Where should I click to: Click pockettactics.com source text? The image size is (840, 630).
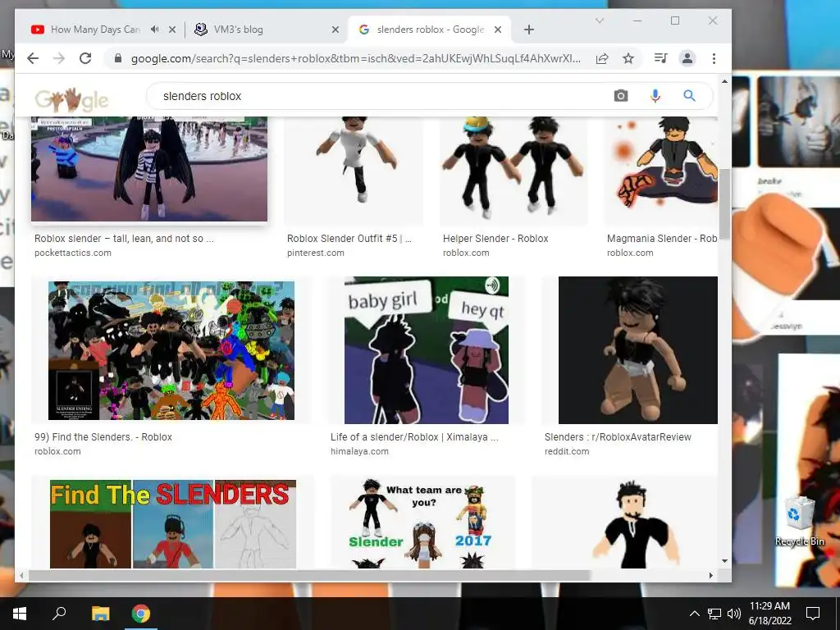tap(73, 253)
